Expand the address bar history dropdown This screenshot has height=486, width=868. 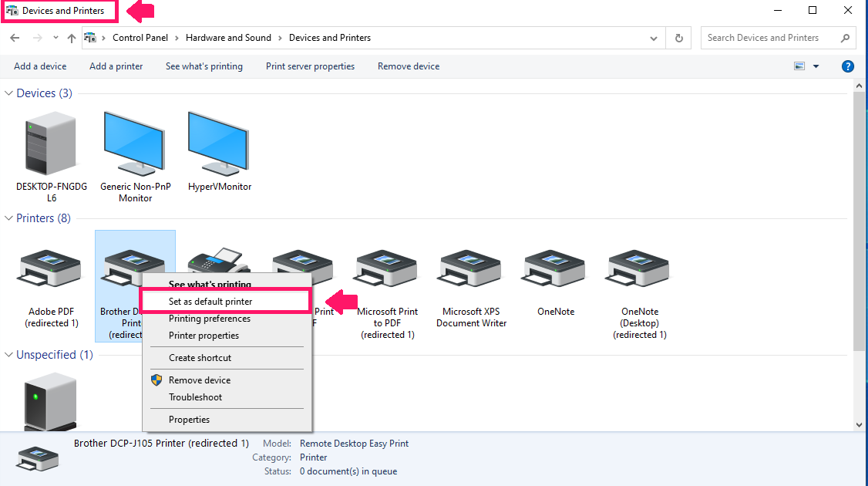[654, 39]
